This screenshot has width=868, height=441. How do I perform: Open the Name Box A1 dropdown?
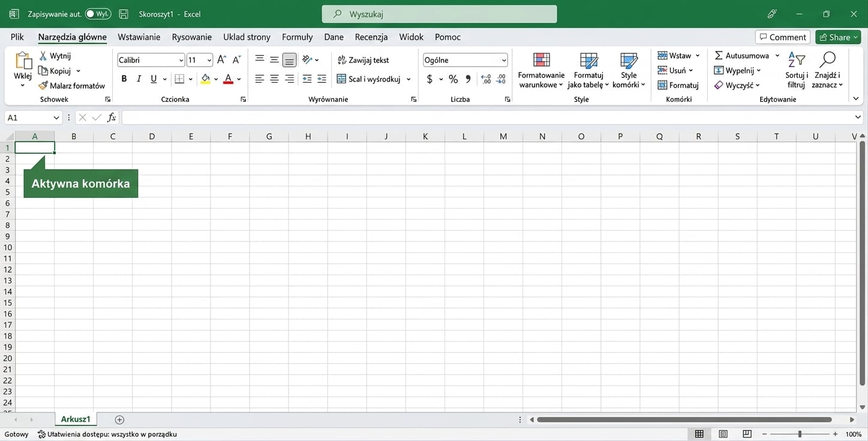[56, 117]
